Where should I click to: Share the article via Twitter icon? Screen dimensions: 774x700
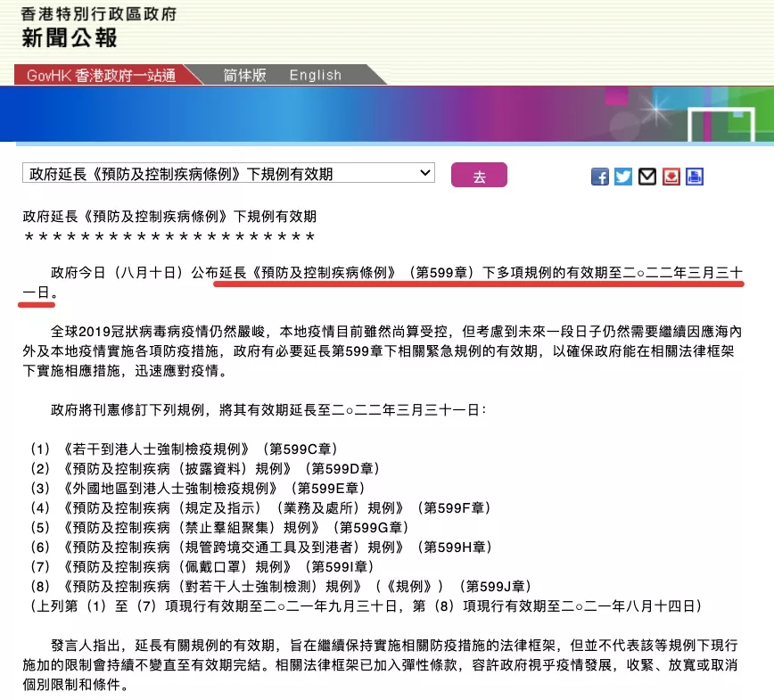pos(623,177)
